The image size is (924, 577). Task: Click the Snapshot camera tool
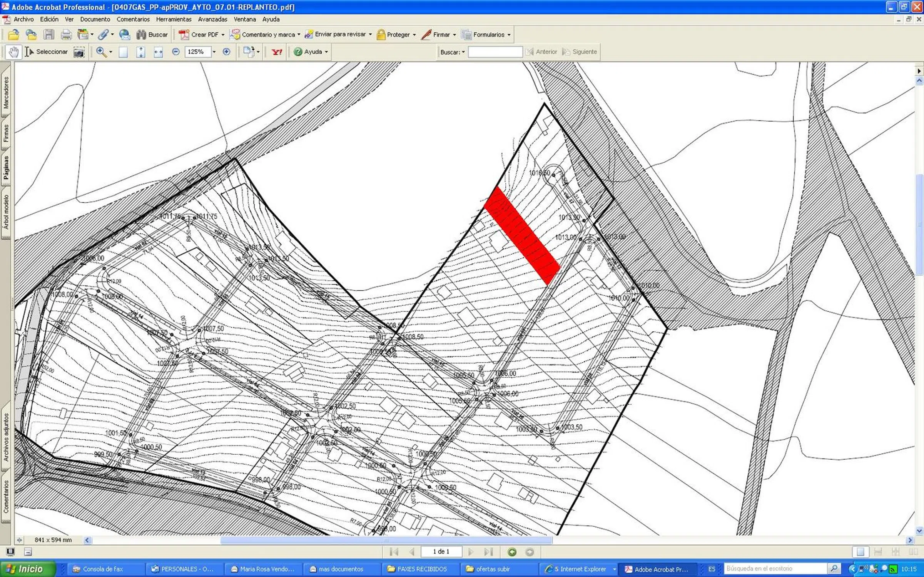(x=79, y=52)
